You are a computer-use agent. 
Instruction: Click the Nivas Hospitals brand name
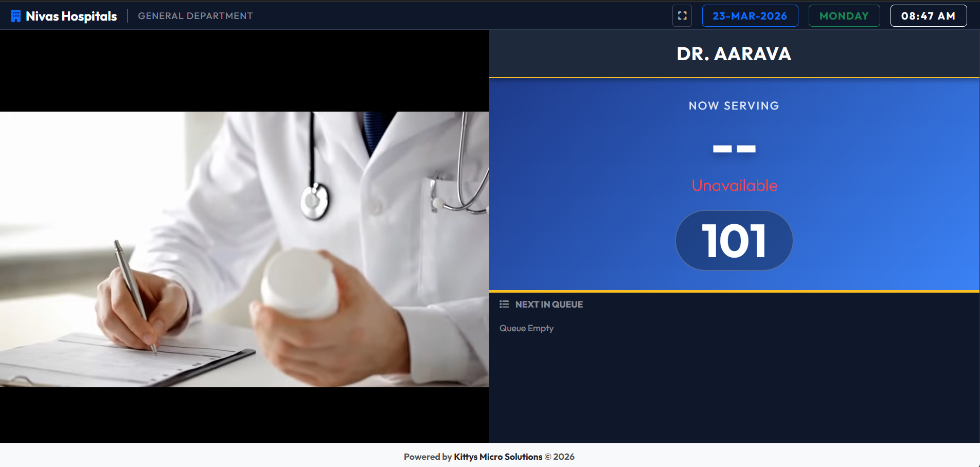tap(72, 16)
